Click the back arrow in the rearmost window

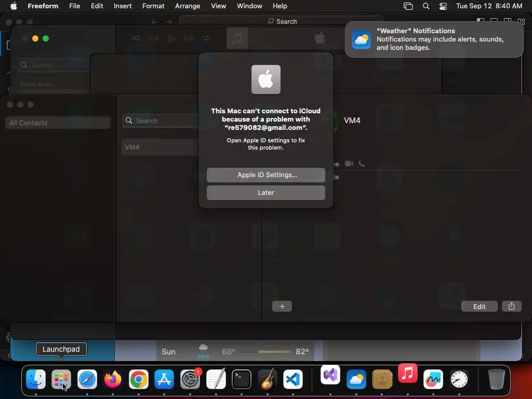point(155,22)
